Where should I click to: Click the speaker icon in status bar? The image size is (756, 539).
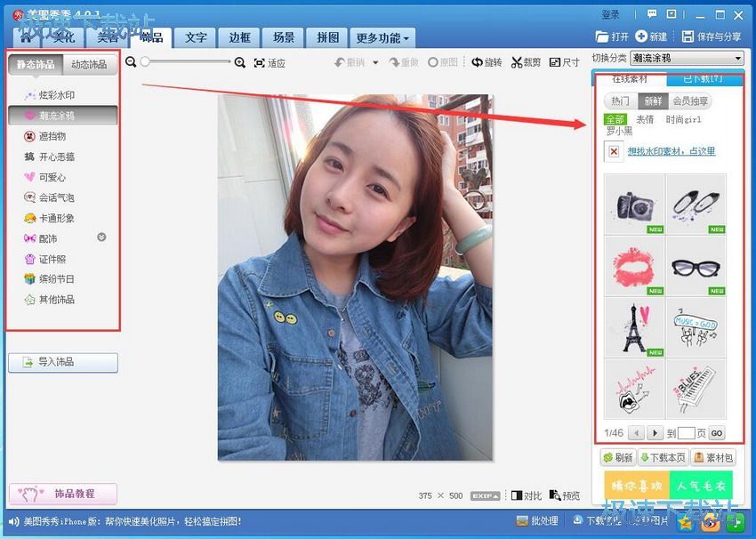pyautogui.click(x=14, y=521)
